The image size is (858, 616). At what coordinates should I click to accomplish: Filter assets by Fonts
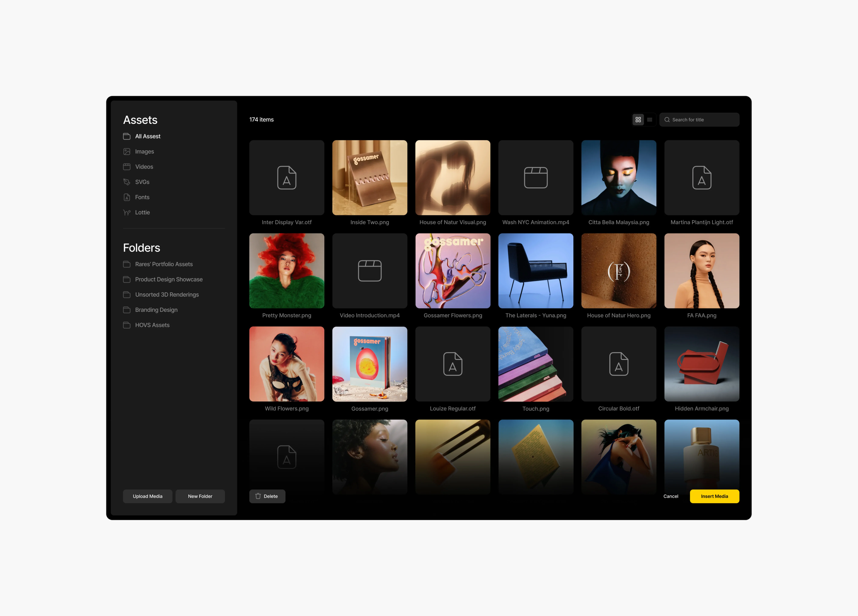[142, 197]
